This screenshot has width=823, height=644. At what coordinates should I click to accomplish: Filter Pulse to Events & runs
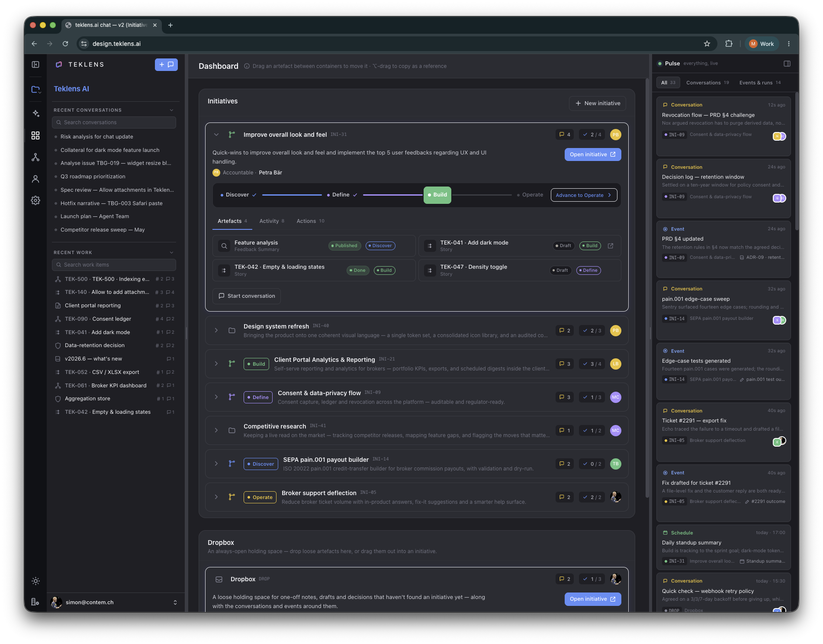(760, 83)
